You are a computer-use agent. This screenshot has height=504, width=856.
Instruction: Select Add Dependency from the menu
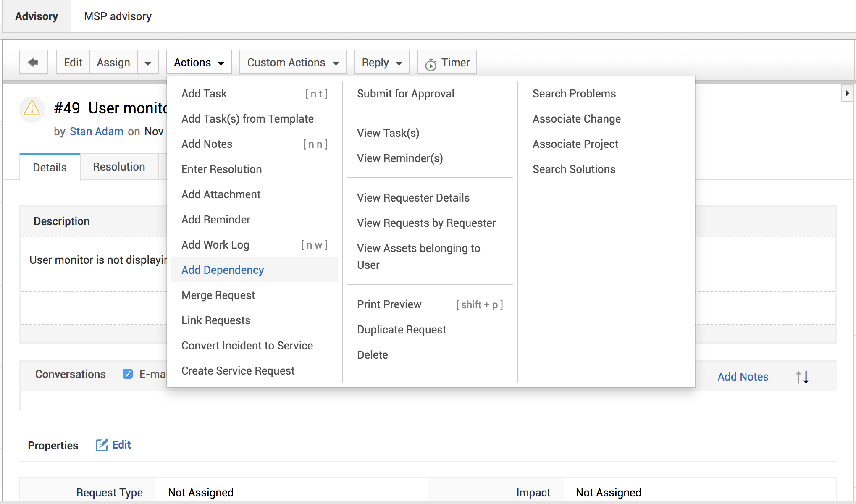pyautogui.click(x=223, y=270)
